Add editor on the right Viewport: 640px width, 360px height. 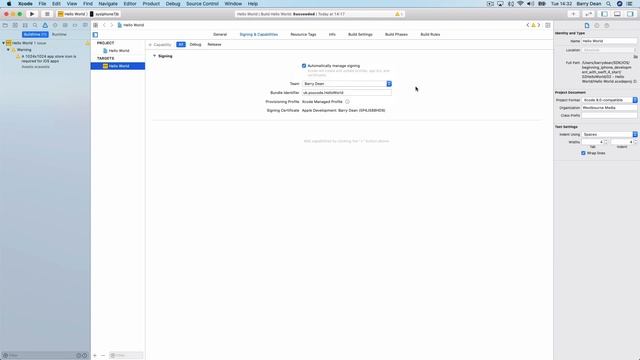tap(548, 25)
